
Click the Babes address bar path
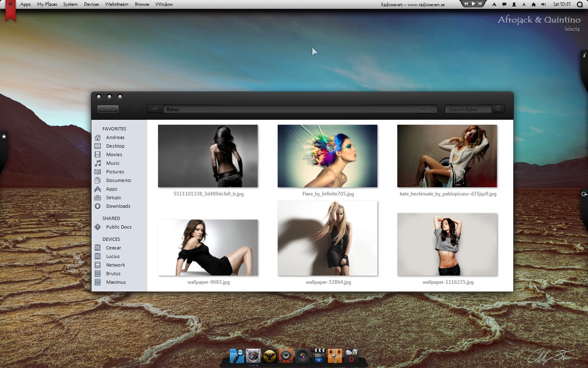[x=173, y=110]
